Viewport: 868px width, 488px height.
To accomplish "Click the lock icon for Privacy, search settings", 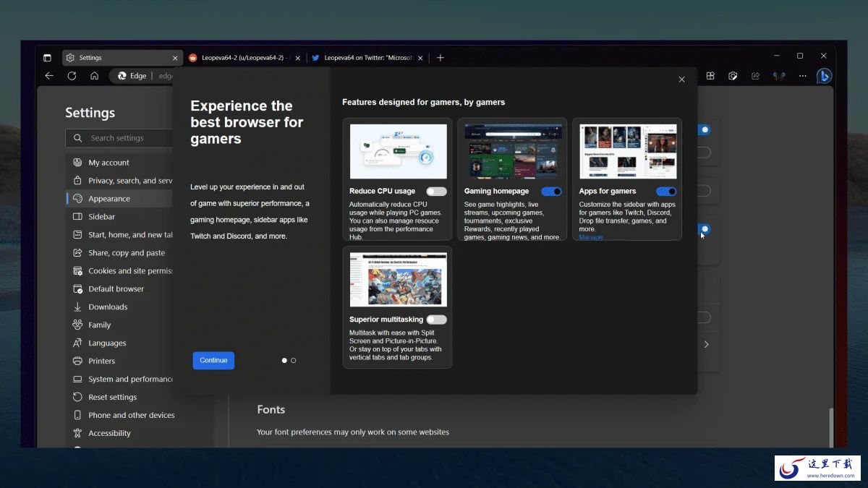I will pos(77,181).
